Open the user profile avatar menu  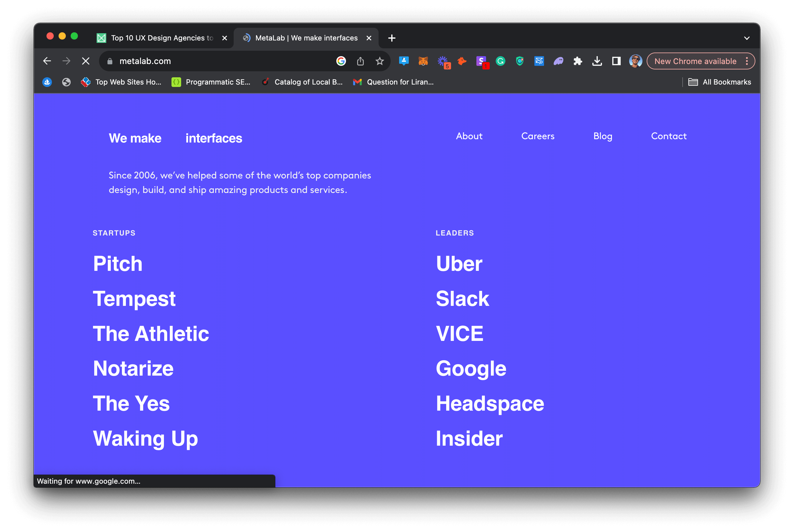(635, 61)
